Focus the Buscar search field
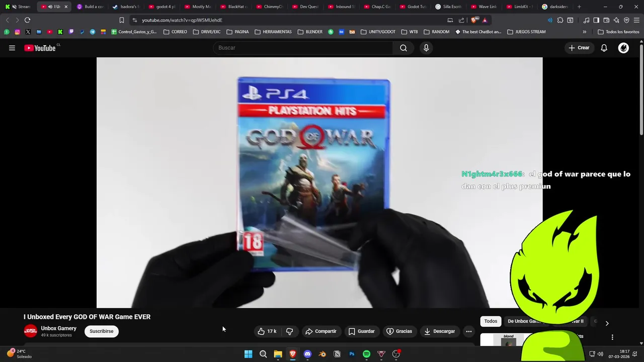The height and width of the screenshot is (362, 644). coord(303,48)
